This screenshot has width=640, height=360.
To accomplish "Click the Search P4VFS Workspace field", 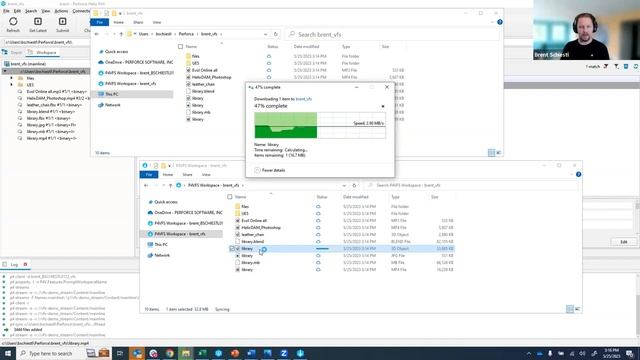I will pos(471,185).
